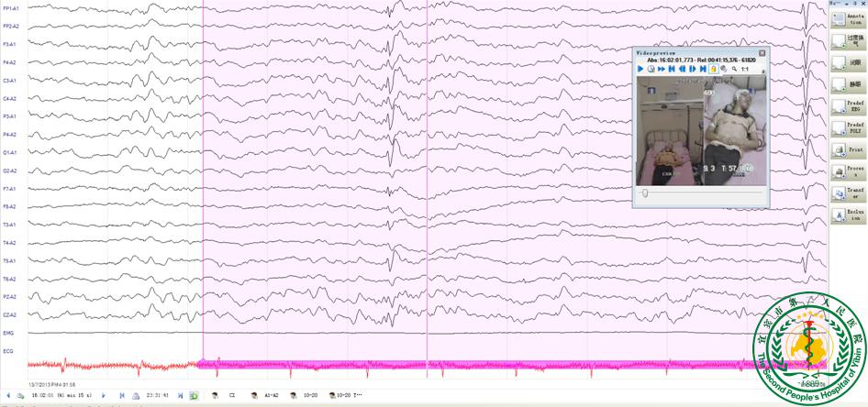Viewport: 868px width, 407px height.
Task: Click the Print button in the sidebar
Action: pyautogui.click(x=847, y=149)
